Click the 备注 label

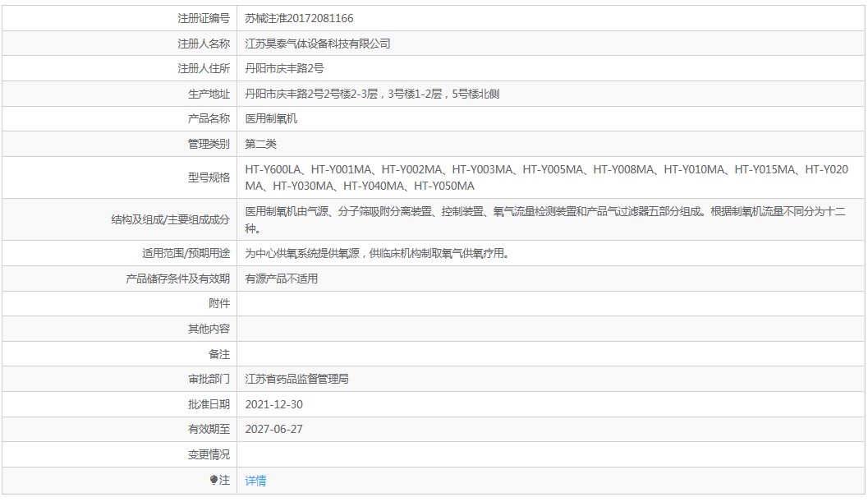click(x=219, y=354)
